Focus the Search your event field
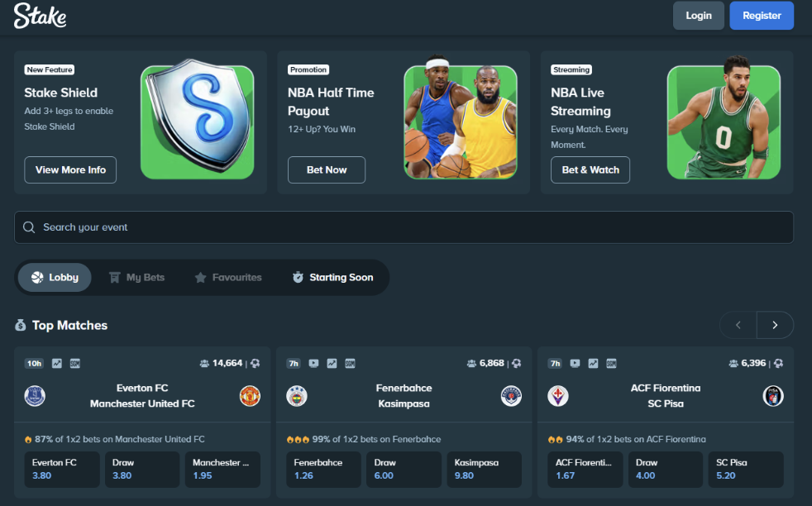 (x=404, y=227)
